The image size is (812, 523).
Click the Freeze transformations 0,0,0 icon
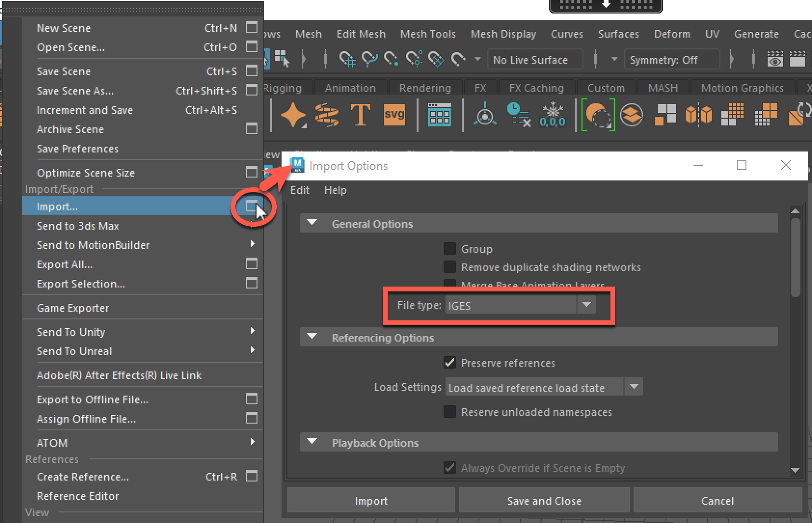[x=553, y=114]
